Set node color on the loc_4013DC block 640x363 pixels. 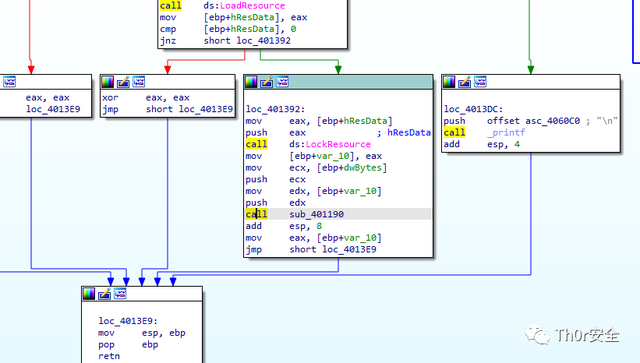point(449,82)
